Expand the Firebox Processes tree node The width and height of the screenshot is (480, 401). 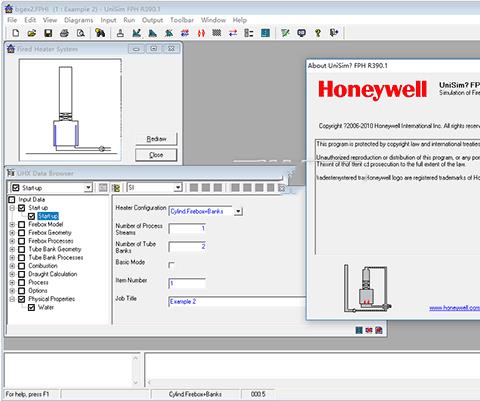(12, 241)
